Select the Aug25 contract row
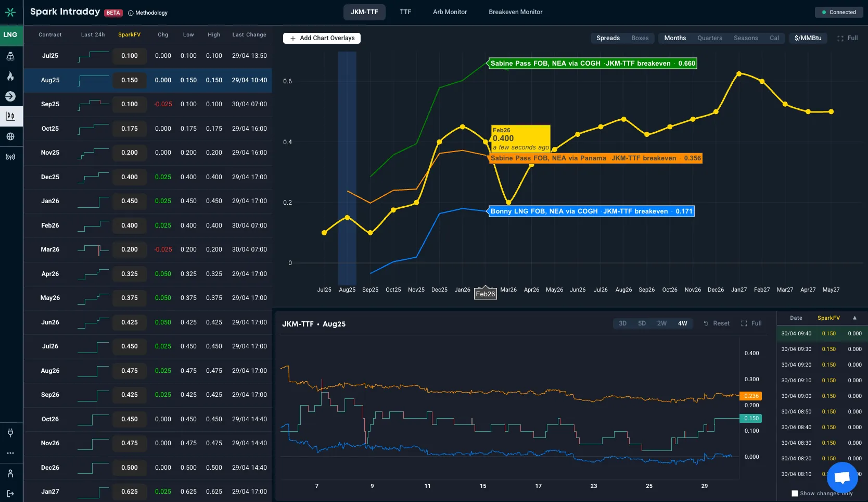This screenshot has width=868, height=502. tap(148, 80)
